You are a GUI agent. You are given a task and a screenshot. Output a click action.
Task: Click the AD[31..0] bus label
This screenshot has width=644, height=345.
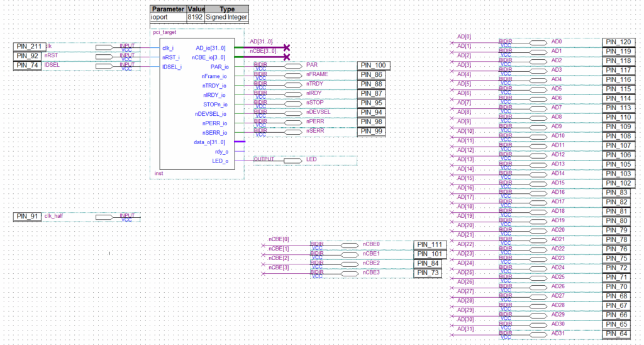[x=261, y=41]
